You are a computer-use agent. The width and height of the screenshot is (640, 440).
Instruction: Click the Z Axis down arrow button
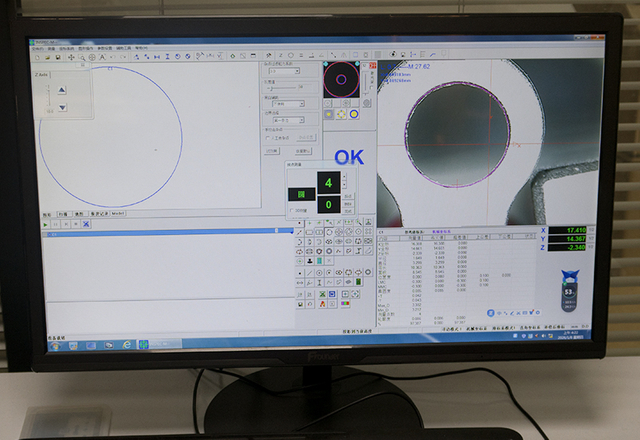click(61, 108)
